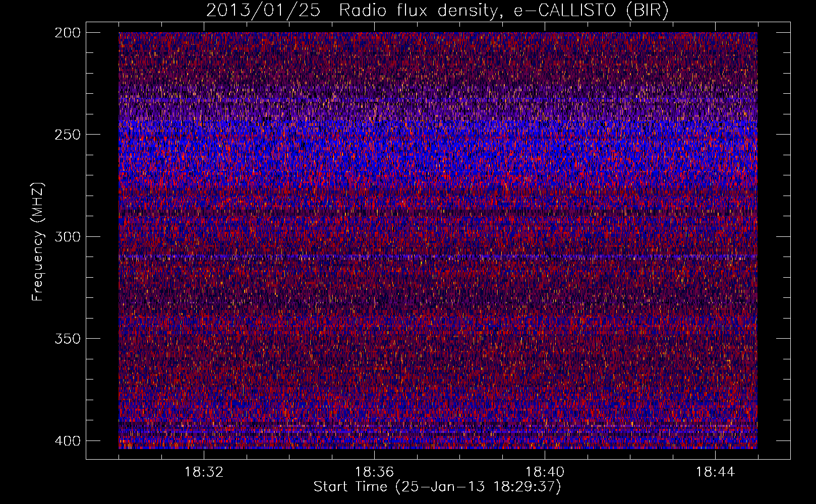Click the 18:32 time tick label
This screenshot has width=816, height=504.
click(204, 472)
